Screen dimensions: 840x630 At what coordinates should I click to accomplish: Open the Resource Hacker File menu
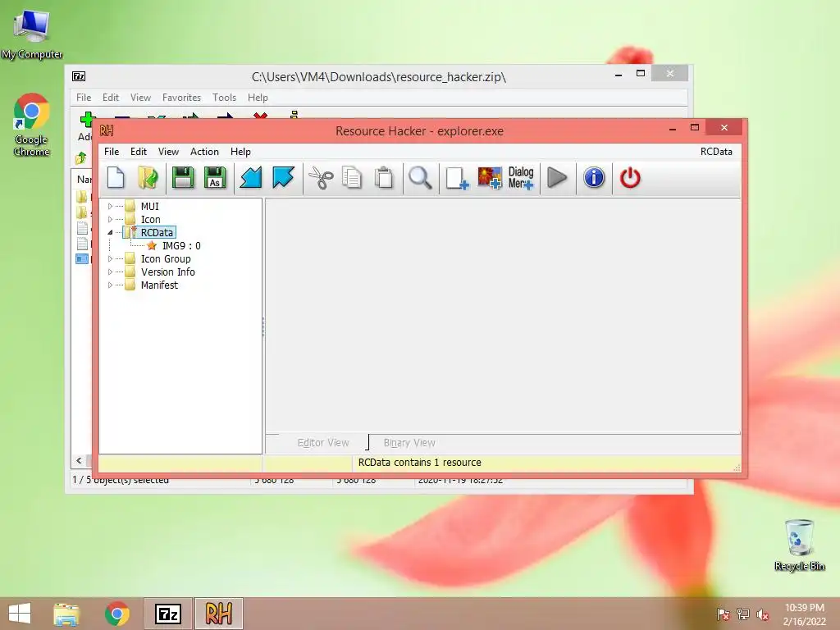click(112, 152)
